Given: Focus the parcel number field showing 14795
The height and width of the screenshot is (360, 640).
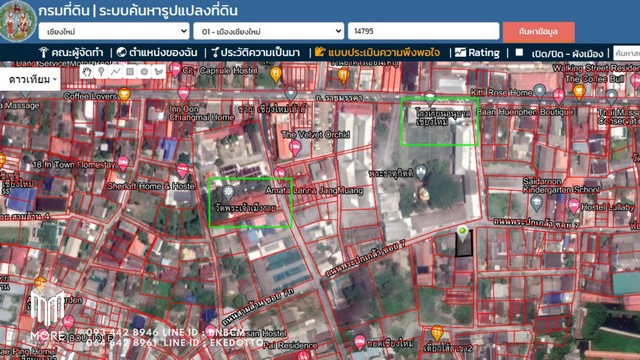Looking at the screenshot, I should tap(423, 31).
